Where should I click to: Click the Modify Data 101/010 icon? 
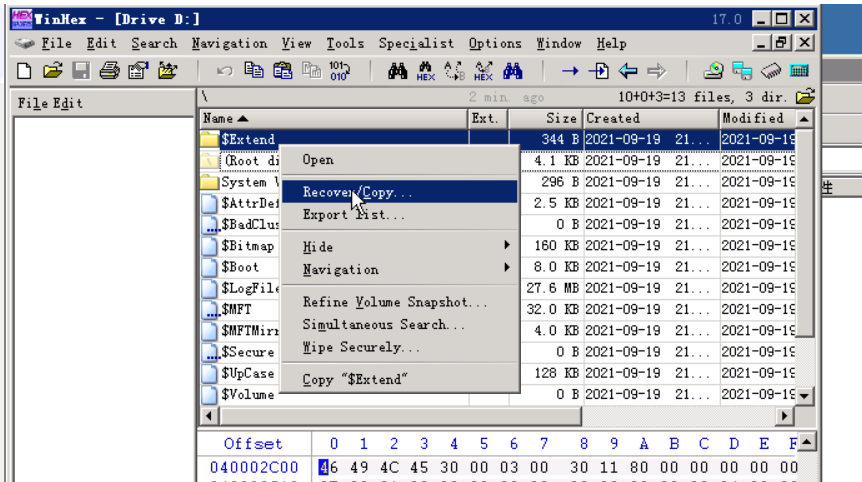pyautogui.click(x=340, y=71)
